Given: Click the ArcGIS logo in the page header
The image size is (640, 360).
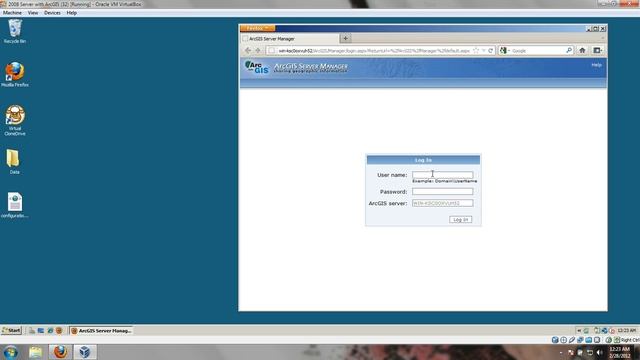Looking at the screenshot, I should (x=256, y=67).
